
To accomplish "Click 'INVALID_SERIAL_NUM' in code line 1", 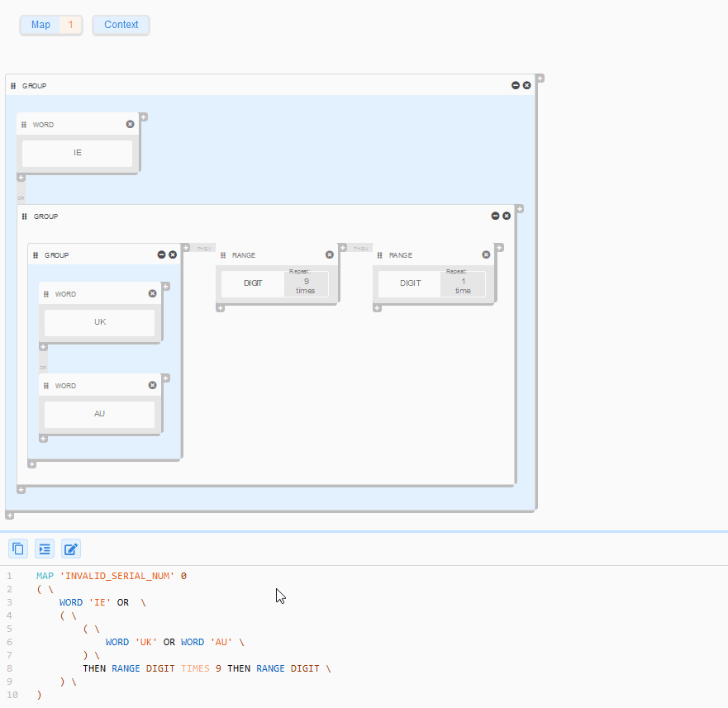I will point(117,576).
